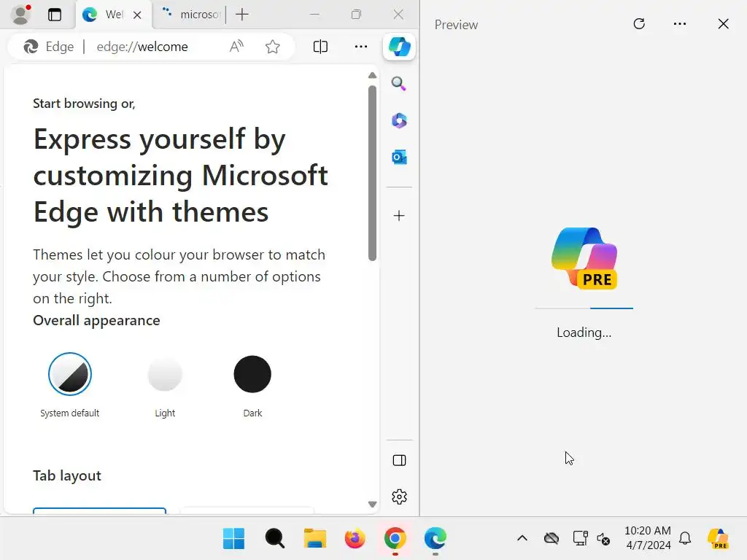Refresh the Copilot Preview pane

(x=639, y=24)
